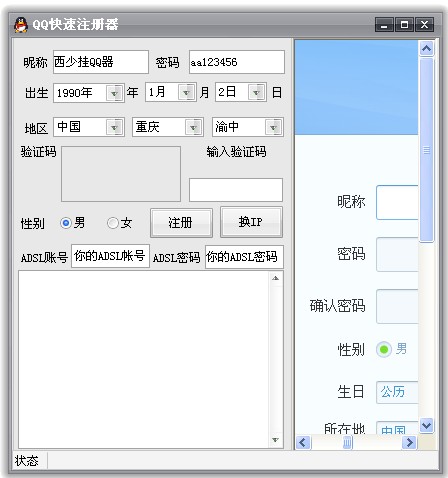
Task: Click the log text area's scroll down arrow
Action: [275, 440]
